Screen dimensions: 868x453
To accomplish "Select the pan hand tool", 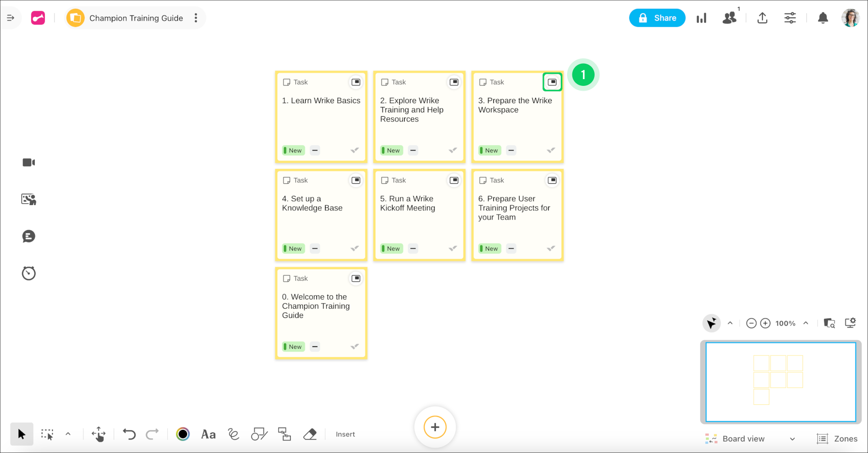I will (98, 434).
